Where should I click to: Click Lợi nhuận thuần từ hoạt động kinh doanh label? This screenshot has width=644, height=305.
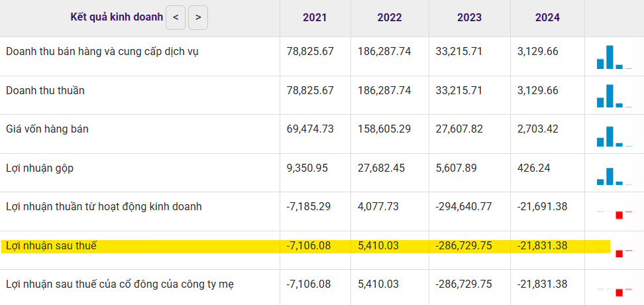(x=104, y=207)
